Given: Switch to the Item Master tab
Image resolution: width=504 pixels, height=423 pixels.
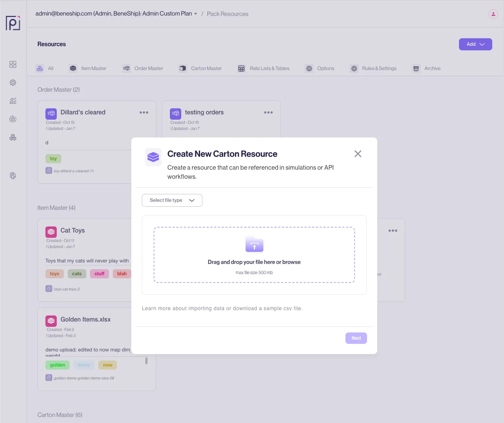Looking at the screenshot, I should coord(88,69).
